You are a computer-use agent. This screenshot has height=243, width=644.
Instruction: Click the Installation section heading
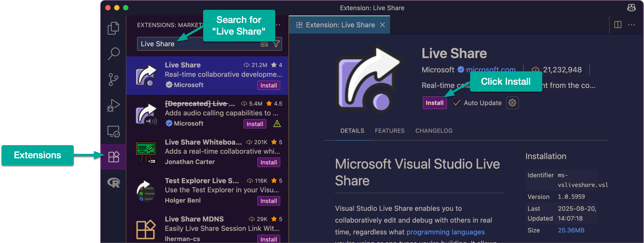pyautogui.click(x=546, y=156)
